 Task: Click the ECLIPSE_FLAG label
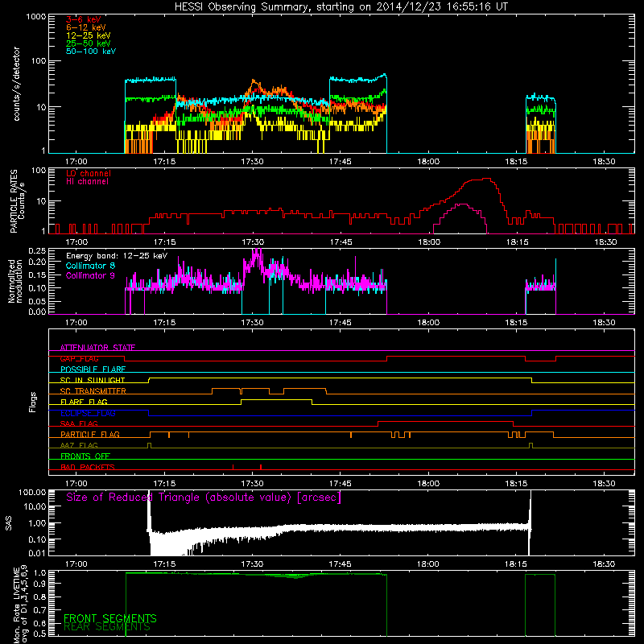point(88,413)
